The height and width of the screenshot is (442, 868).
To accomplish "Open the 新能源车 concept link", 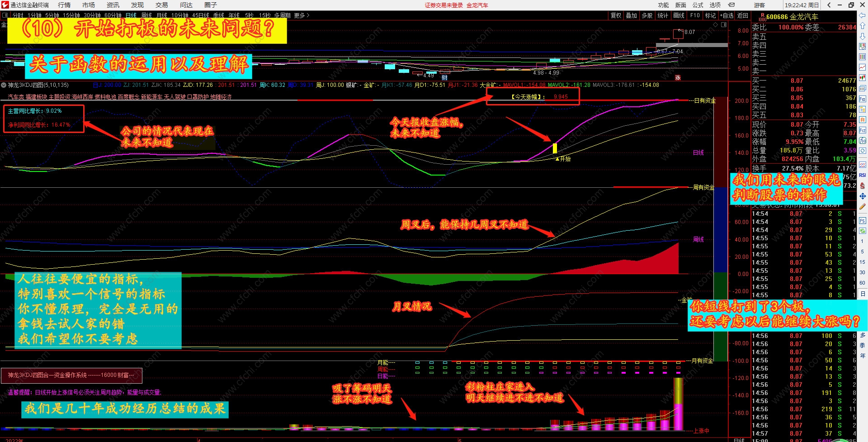I will (x=151, y=97).
